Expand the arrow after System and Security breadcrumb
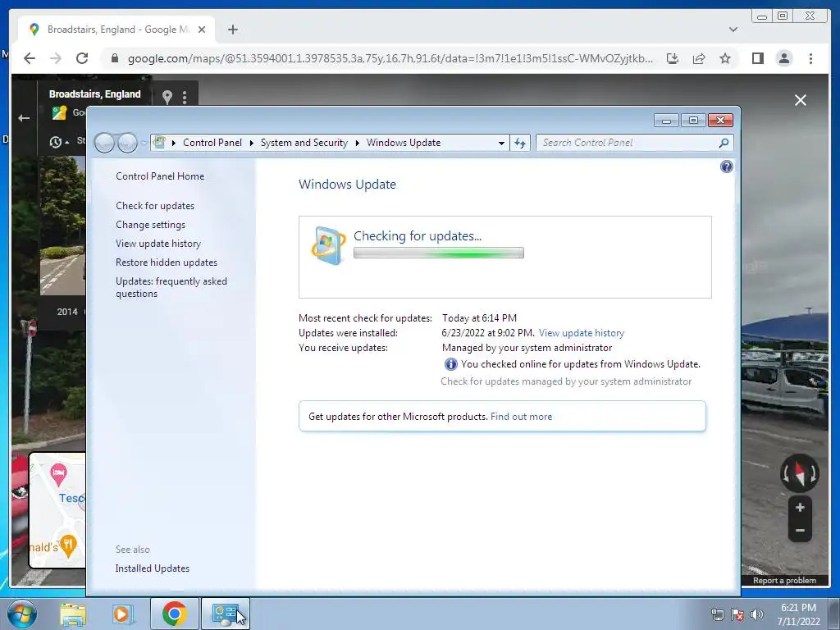 pos(357,143)
